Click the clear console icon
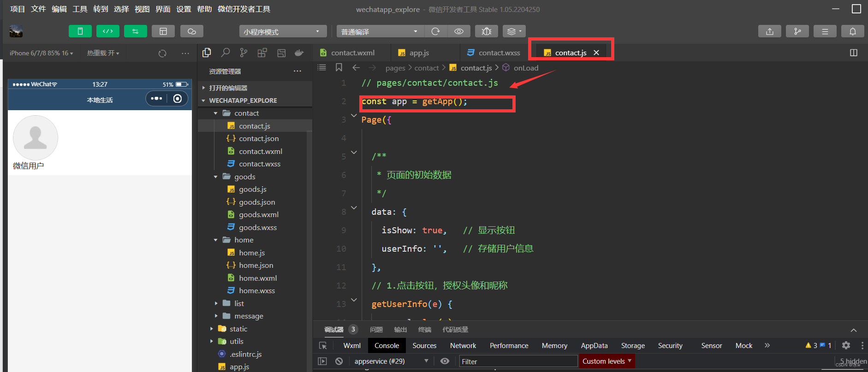 [339, 361]
